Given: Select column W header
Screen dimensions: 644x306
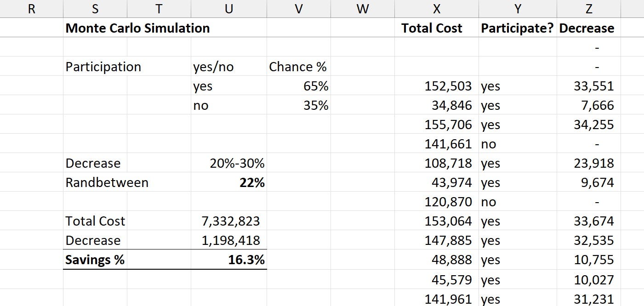Looking at the screenshot, I should pyautogui.click(x=362, y=9).
